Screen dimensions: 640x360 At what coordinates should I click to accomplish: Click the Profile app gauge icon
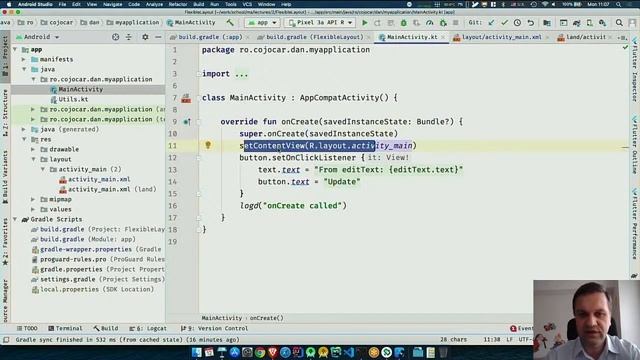tap(429, 23)
